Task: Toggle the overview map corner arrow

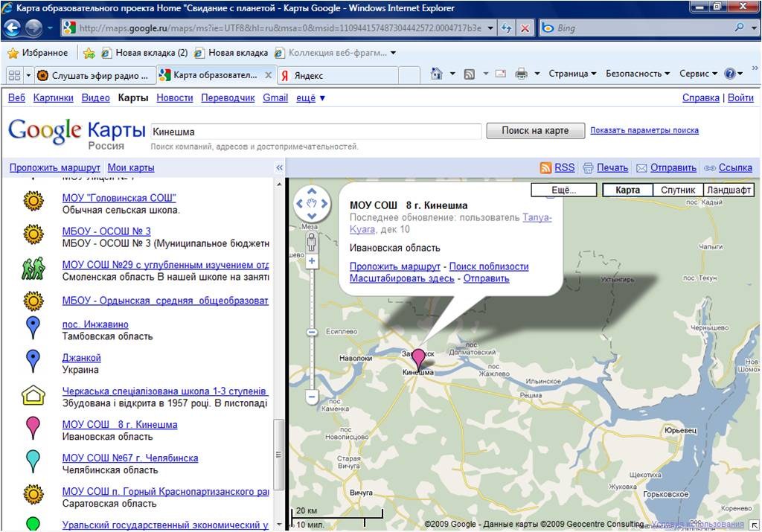Action: tap(754, 525)
